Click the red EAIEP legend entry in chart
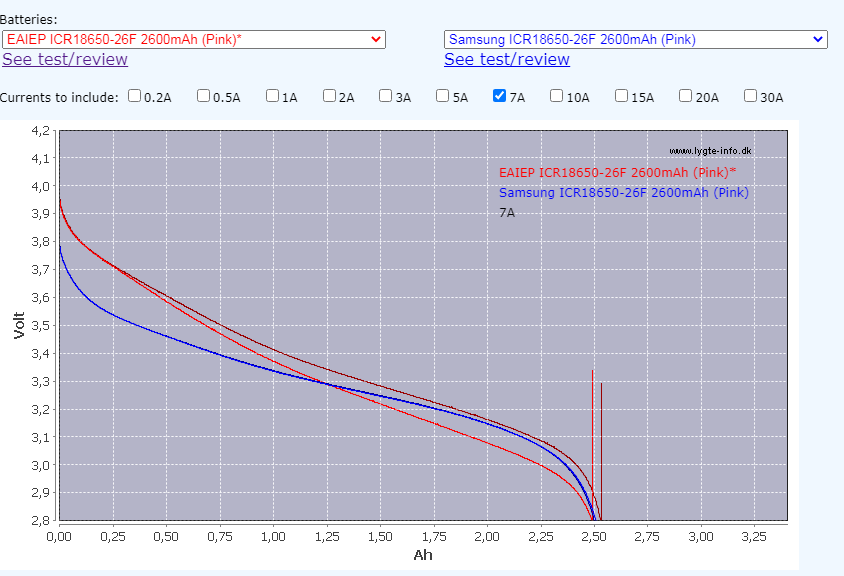 (617, 173)
